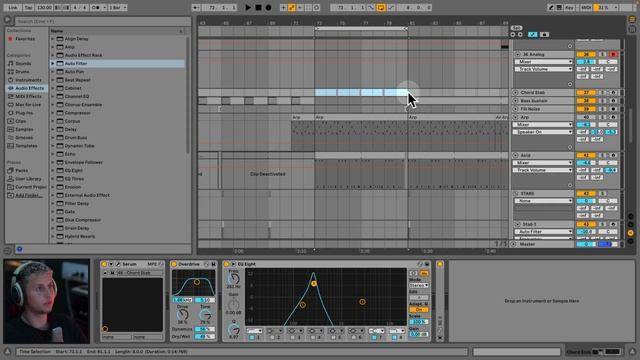
Task: Select the tempo field showing 130.00
Action: coord(44,7)
